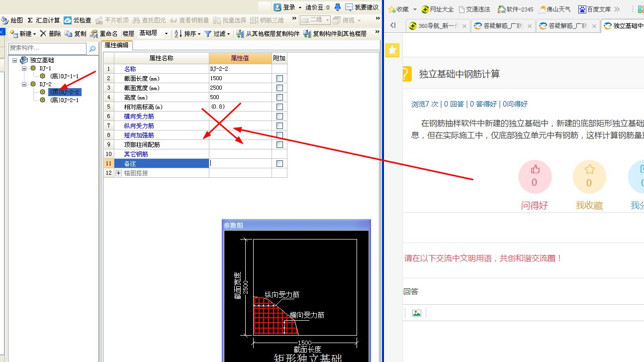Open 软件-2345 bookmark in browser
644x362 pixels.
click(x=516, y=9)
